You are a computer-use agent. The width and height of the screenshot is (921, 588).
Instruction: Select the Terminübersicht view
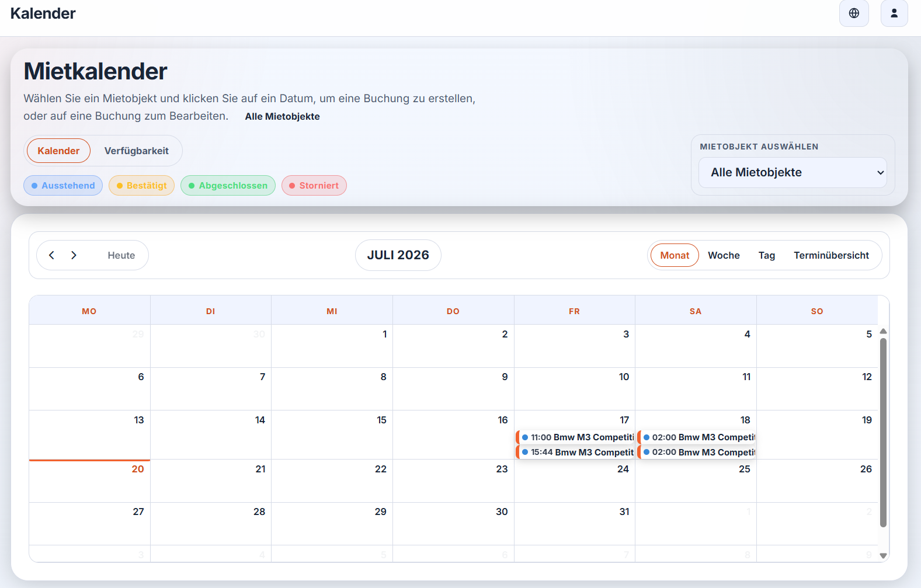(x=831, y=255)
